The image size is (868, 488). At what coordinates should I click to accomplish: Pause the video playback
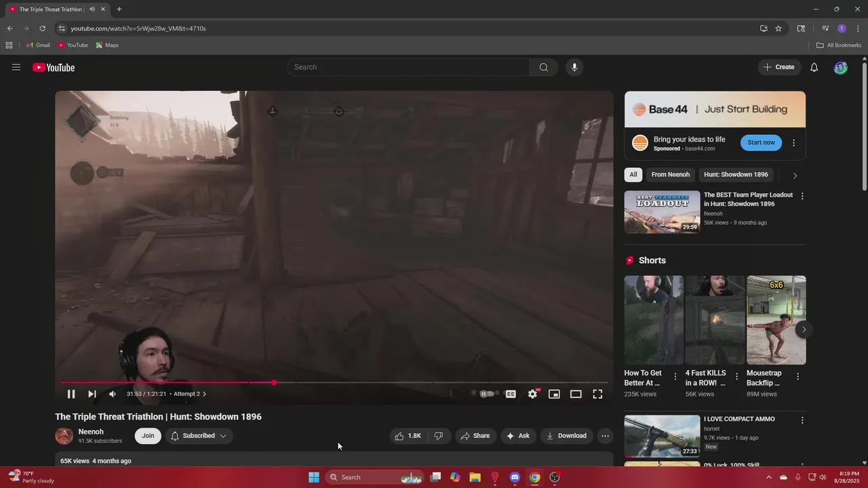tap(71, 394)
